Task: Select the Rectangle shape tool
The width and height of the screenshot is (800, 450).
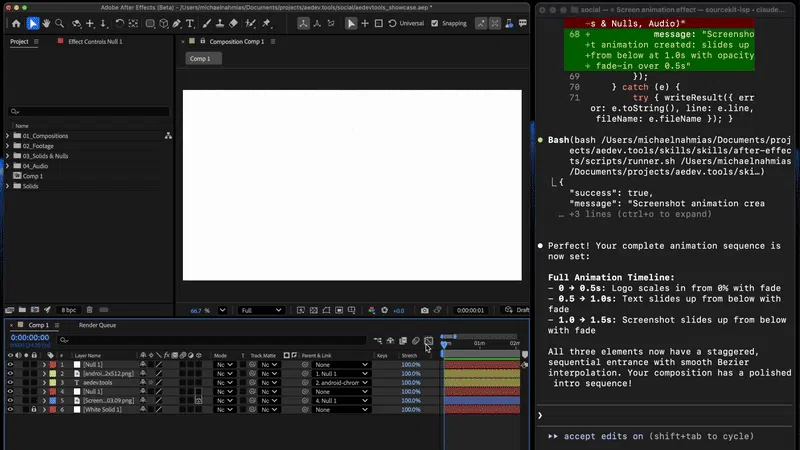Action: pos(150,23)
